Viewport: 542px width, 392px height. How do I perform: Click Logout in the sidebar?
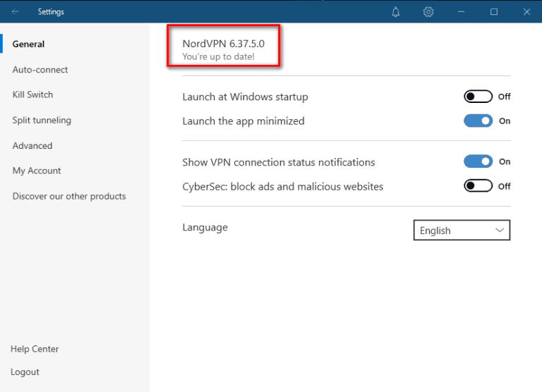pos(25,372)
